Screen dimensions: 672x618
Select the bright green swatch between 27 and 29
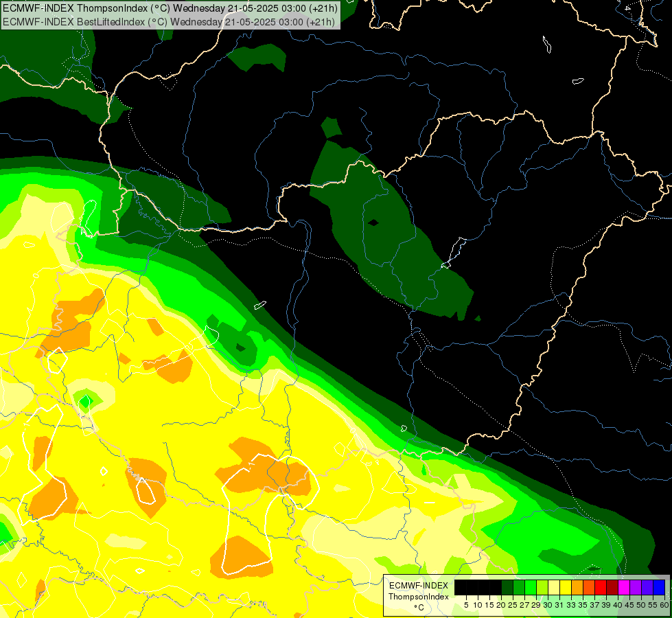(531, 588)
